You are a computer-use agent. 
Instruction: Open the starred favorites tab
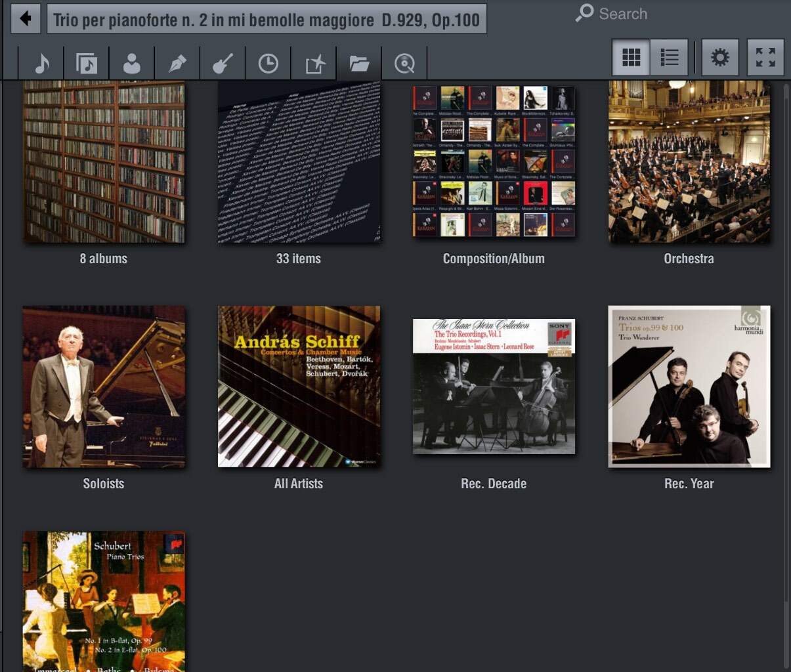point(314,64)
